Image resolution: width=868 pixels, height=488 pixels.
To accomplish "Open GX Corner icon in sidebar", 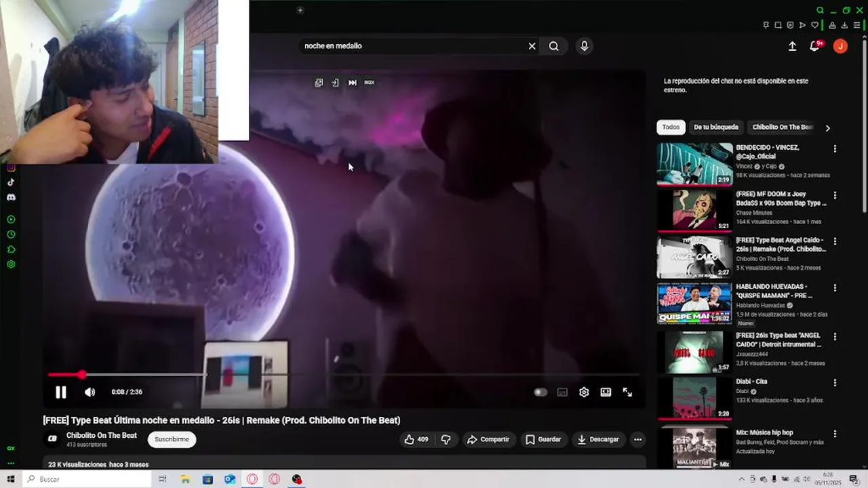I will [11, 449].
